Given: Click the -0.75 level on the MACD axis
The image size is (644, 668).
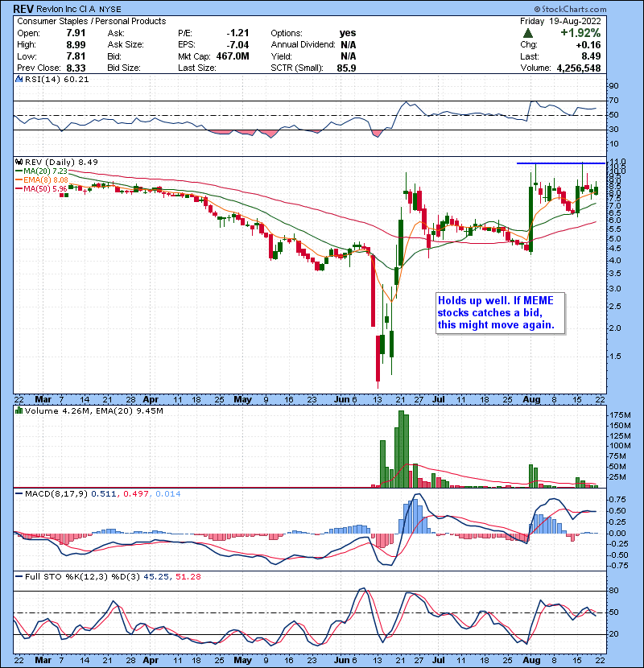Looking at the screenshot, I should coord(617,566).
